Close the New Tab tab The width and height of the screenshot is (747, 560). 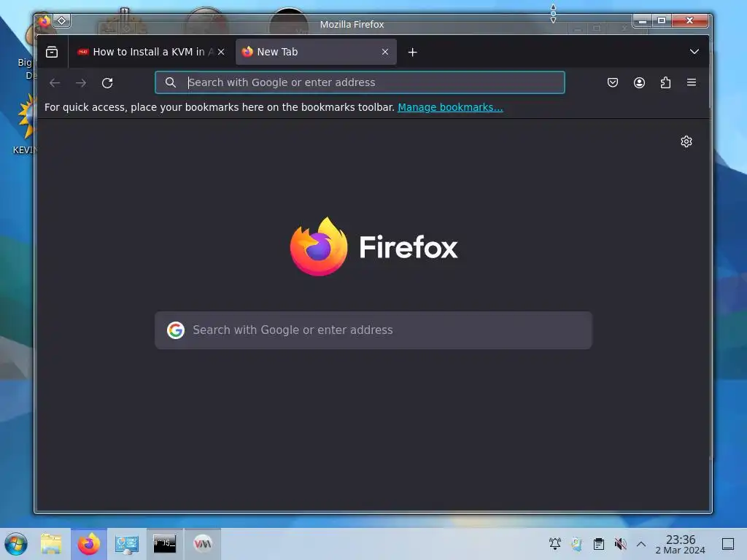click(x=385, y=52)
